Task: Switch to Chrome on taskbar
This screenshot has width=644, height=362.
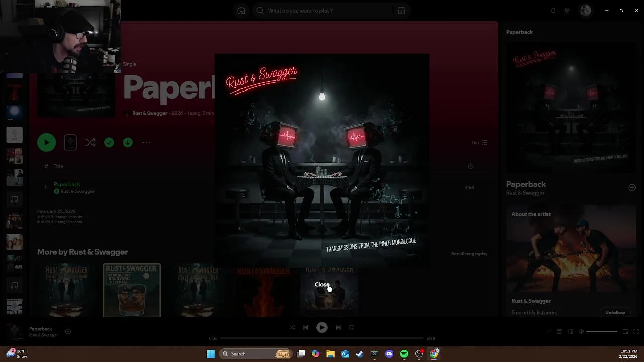Action: point(434,354)
